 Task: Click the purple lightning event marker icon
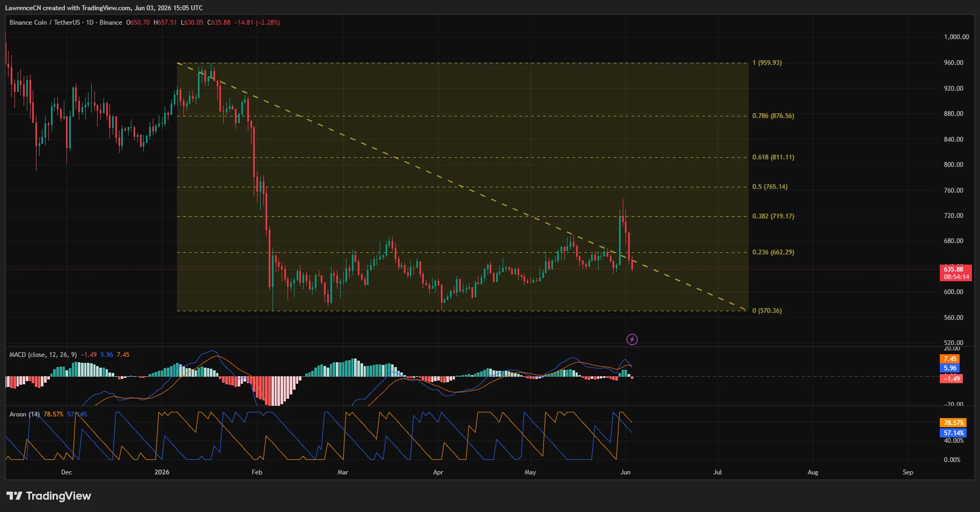click(632, 339)
